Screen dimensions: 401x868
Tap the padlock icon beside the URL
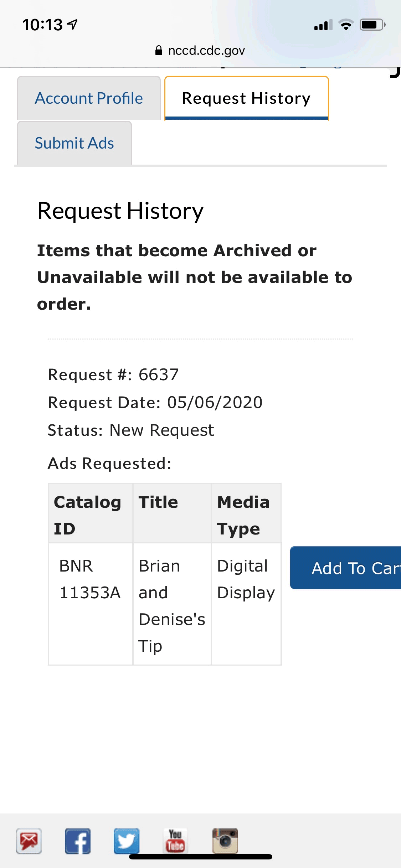tap(159, 51)
